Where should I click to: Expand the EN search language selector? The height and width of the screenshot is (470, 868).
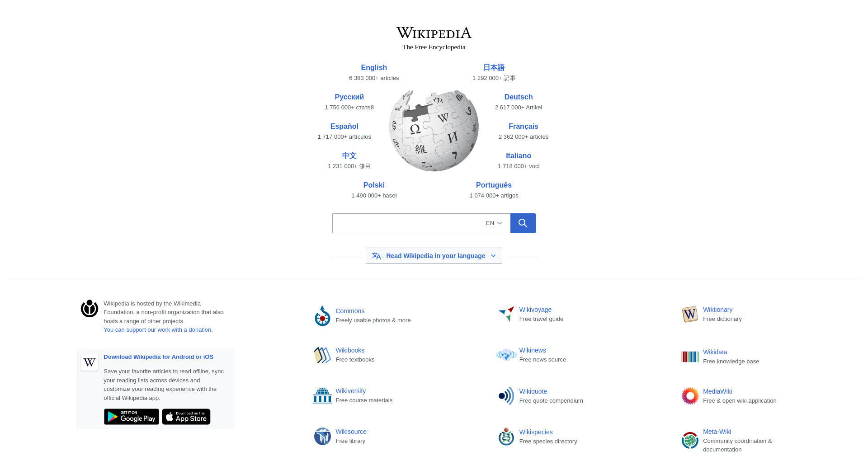pos(494,223)
